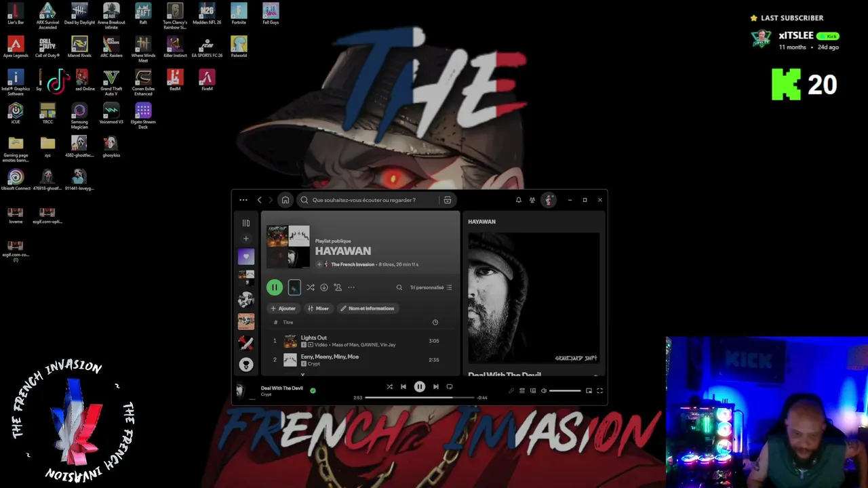The image size is (868, 488).
Task: Click the Ajouter button
Action: 283,308
